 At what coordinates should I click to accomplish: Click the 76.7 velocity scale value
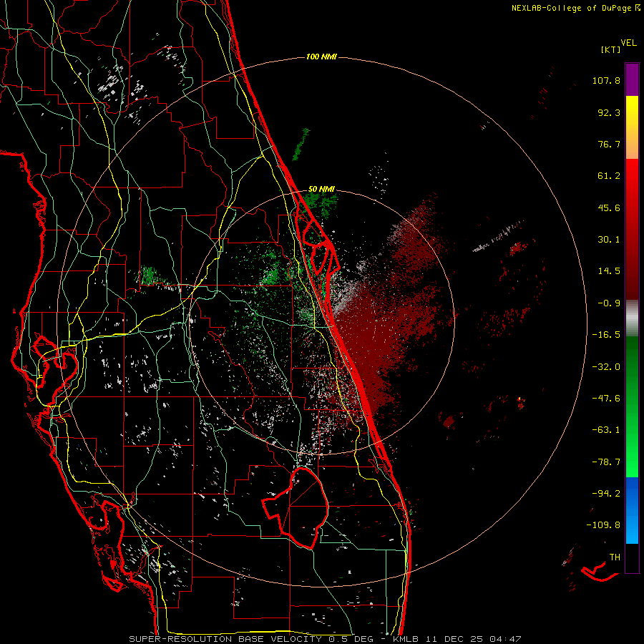tap(609, 144)
